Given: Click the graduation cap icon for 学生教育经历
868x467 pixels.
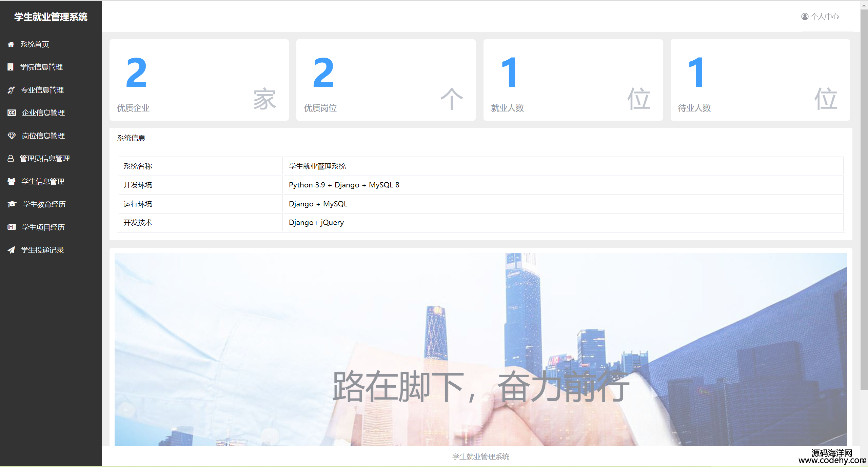Looking at the screenshot, I should tap(12, 204).
